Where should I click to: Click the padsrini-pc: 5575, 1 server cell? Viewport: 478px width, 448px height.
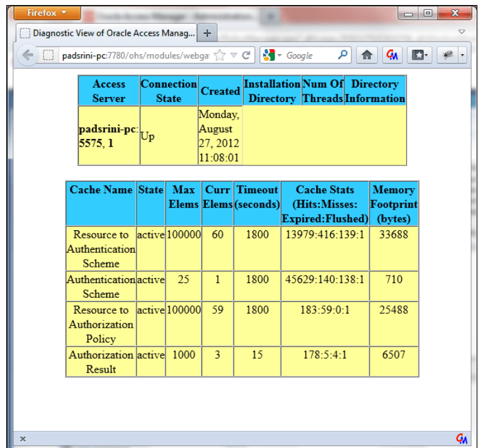coord(109,135)
